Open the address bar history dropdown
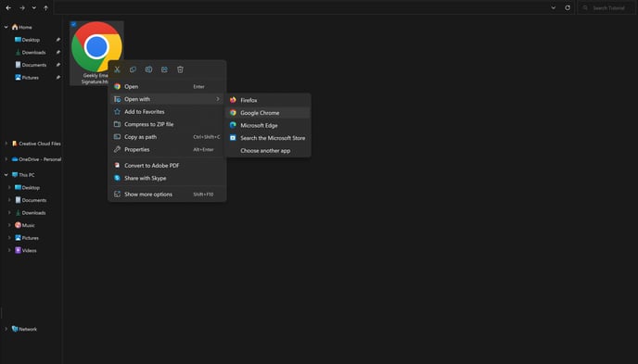Image resolution: width=638 pixels, height=364 pixels. pos(554,7)
